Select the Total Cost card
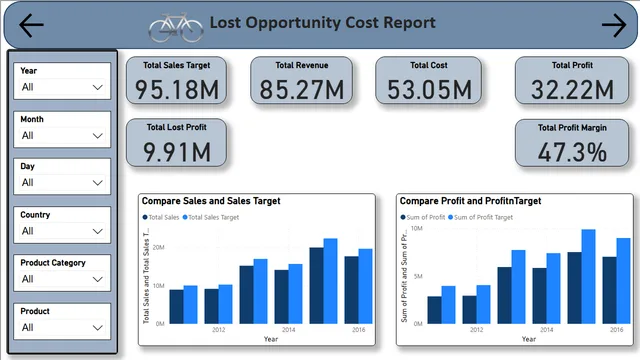Viewport: 640px width, 360px height. (x=428, y=80)
